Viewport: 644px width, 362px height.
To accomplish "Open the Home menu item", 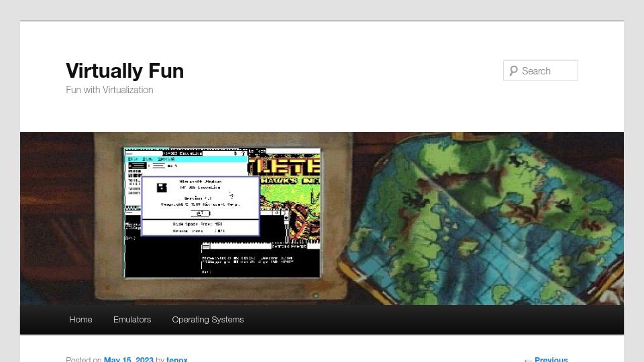I will 80,319.
